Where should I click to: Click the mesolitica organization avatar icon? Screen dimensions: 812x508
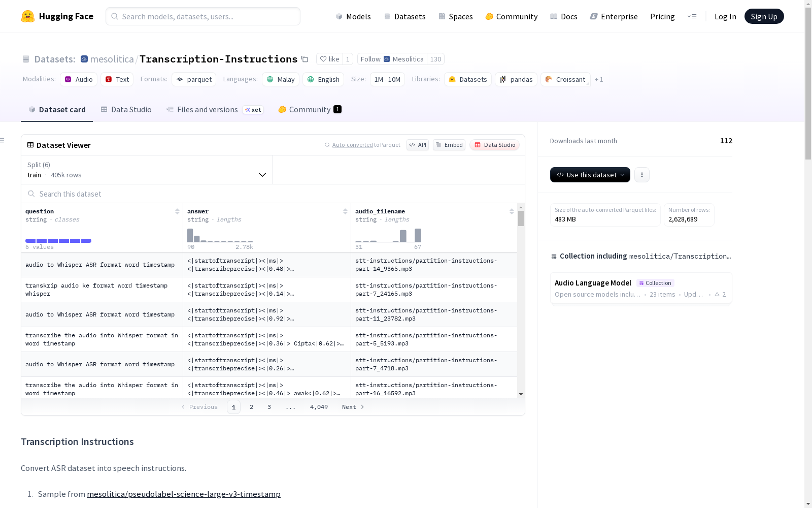tap(84, 59)
